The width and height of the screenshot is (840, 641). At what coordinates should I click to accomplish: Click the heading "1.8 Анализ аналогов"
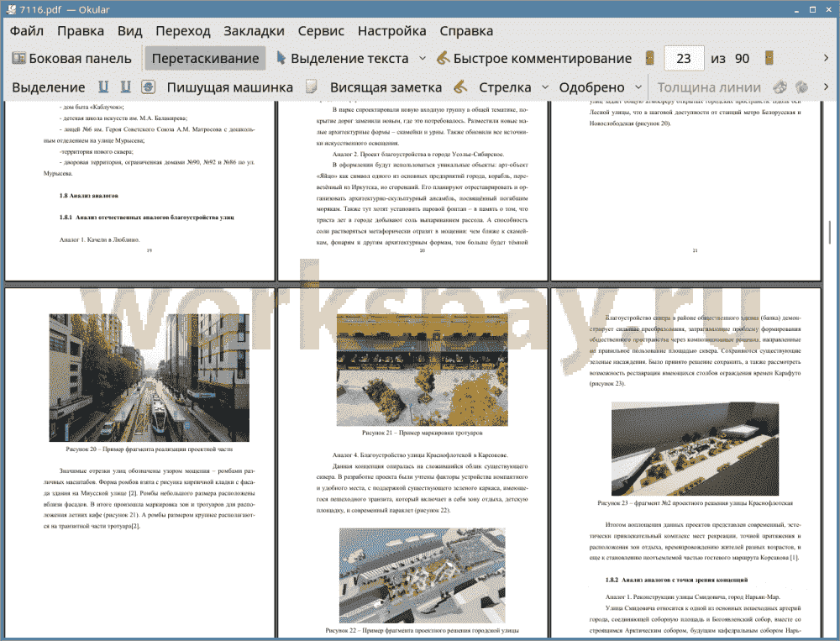point(89,196)
